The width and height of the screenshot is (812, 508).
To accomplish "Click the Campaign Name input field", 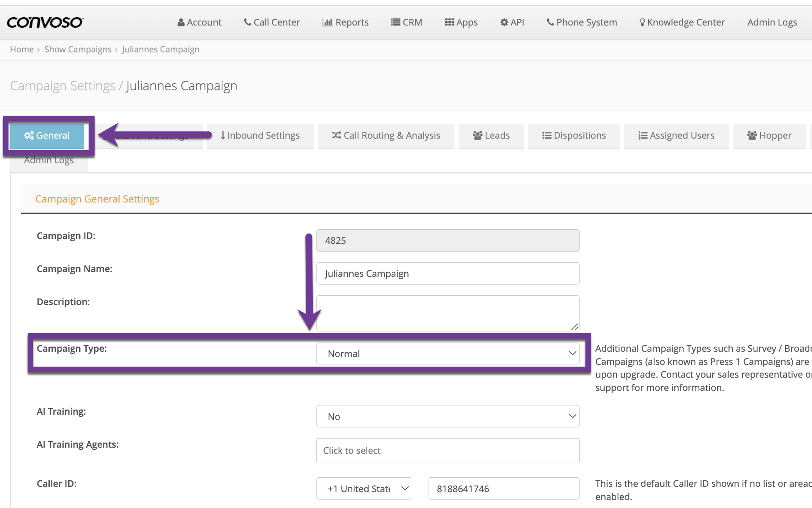I will (447, 274).
